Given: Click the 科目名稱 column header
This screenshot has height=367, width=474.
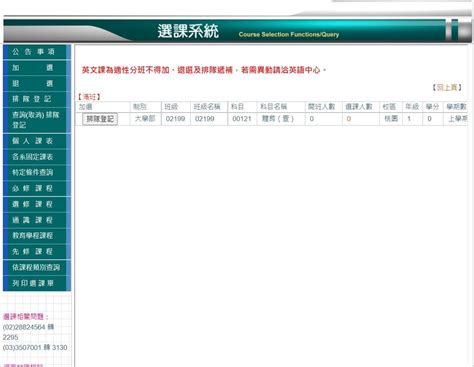Looking at the screenshot, I should pos(273,107).
